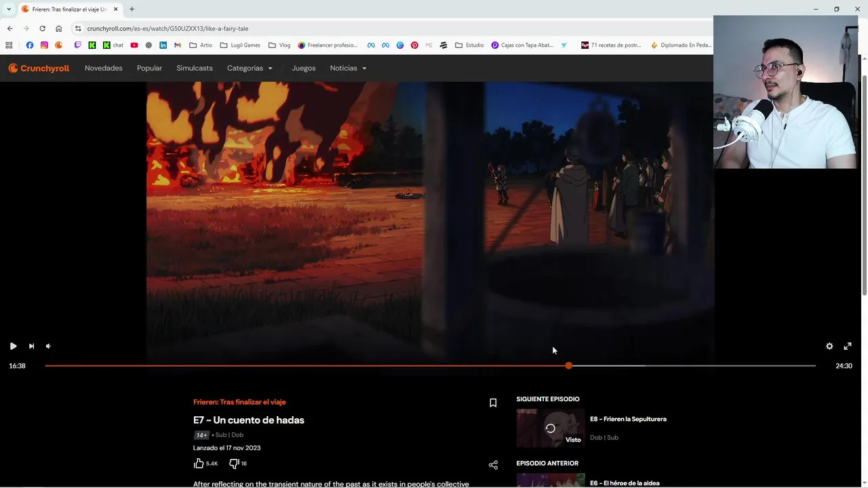Skip to next episode in player

[x=31, y=346]
